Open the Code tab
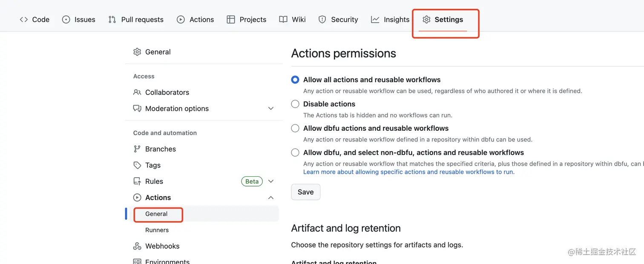644x264 pixels. click(34, 20)
